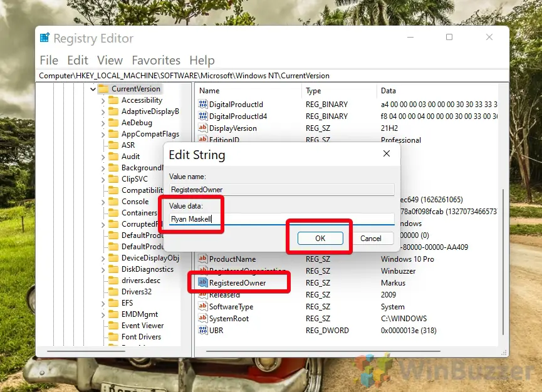Open the File menu
The height and width of the screenshot is (392, 542).
click(49, 60)
